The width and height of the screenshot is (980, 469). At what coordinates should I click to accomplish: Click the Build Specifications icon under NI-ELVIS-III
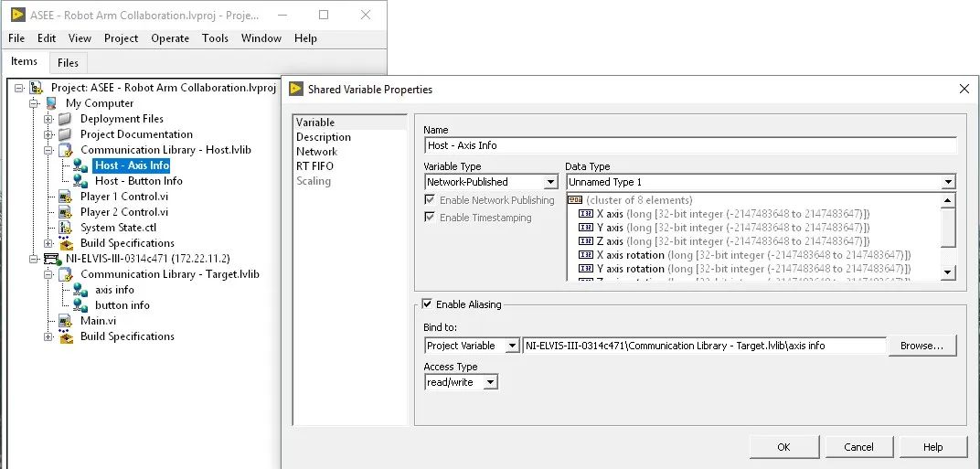click(66, 336)
